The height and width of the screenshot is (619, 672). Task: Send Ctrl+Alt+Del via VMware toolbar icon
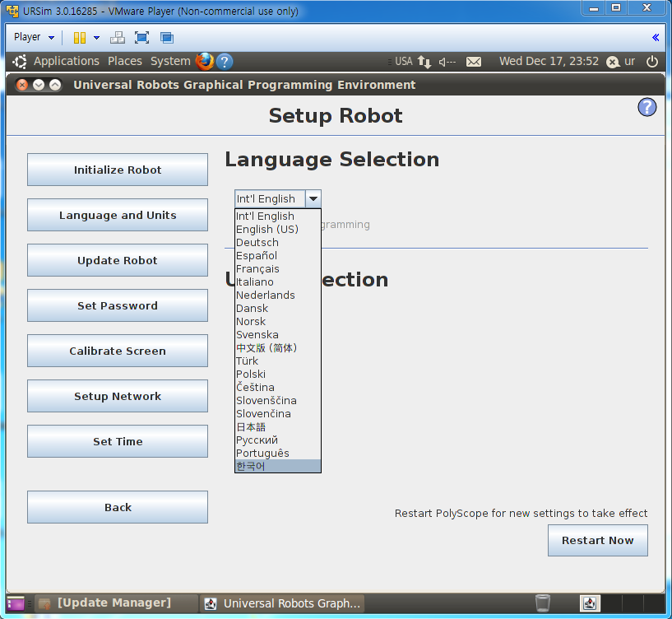(x=117, y=38)
